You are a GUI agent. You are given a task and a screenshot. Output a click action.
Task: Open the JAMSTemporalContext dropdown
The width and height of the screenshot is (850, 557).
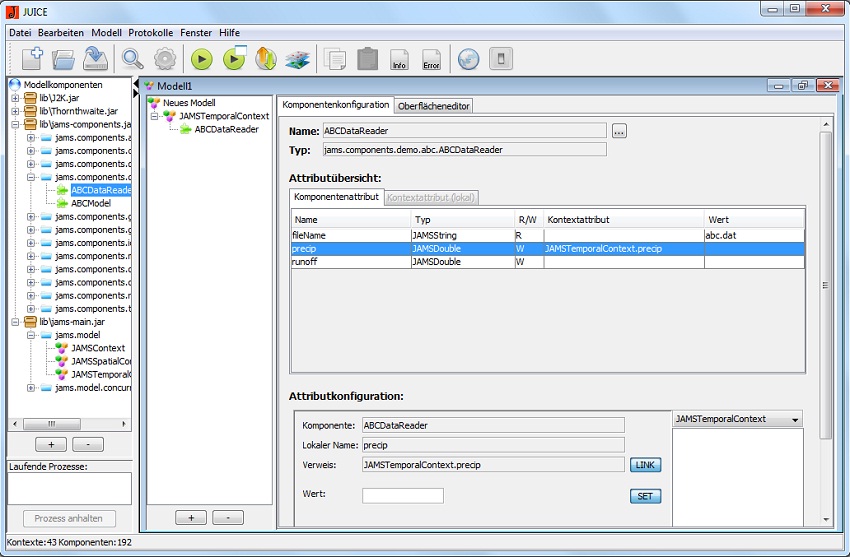click(x=737, y=419)
